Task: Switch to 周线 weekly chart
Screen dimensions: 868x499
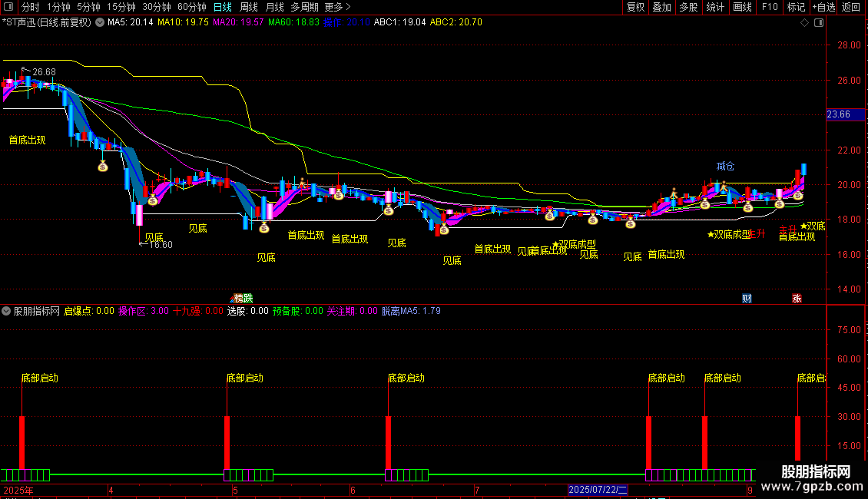Action: 249,7
